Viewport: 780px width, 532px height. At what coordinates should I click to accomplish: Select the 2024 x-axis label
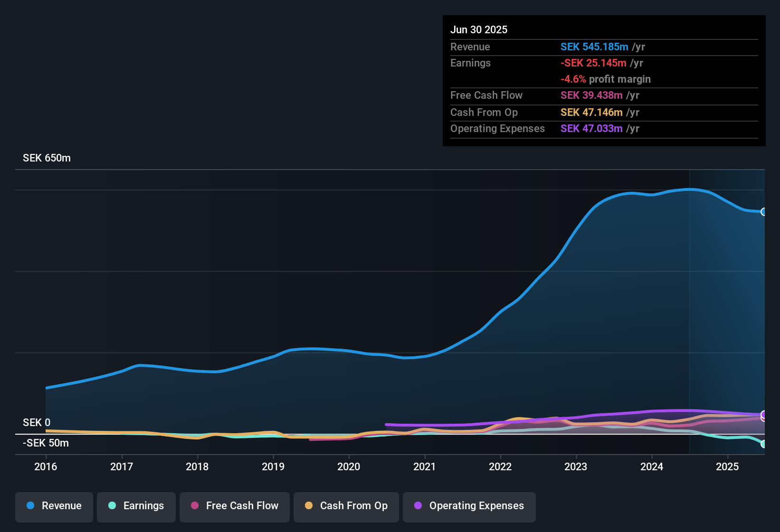click(x=652, y=467)
